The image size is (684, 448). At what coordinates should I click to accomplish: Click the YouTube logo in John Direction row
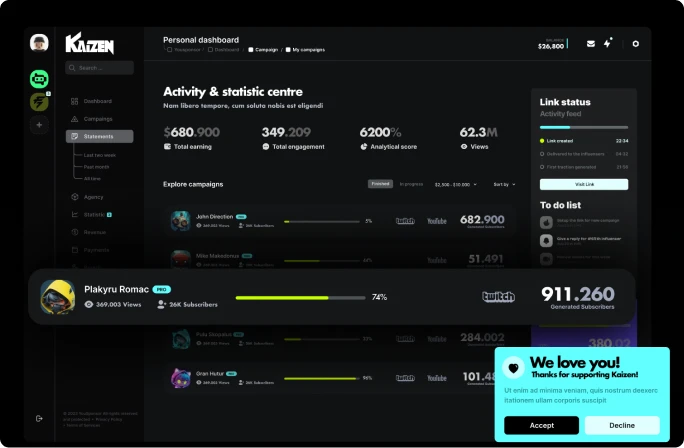click(x=437, y=221)
